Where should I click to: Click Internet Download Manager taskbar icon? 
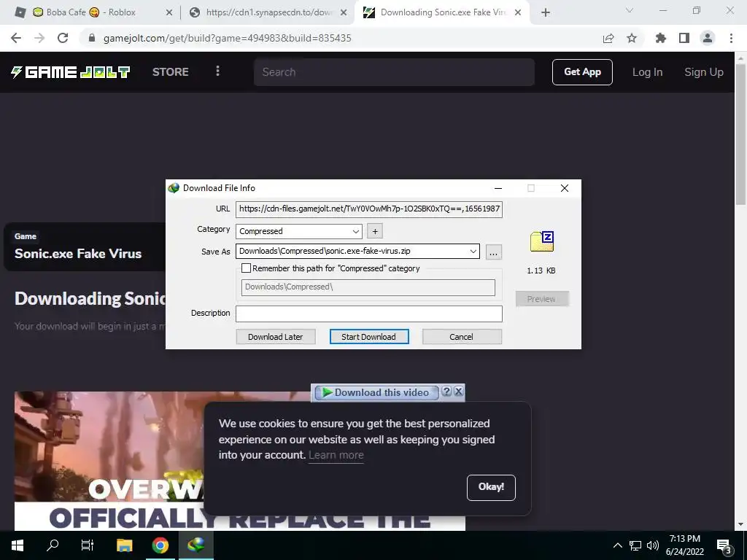click(196, 545)
